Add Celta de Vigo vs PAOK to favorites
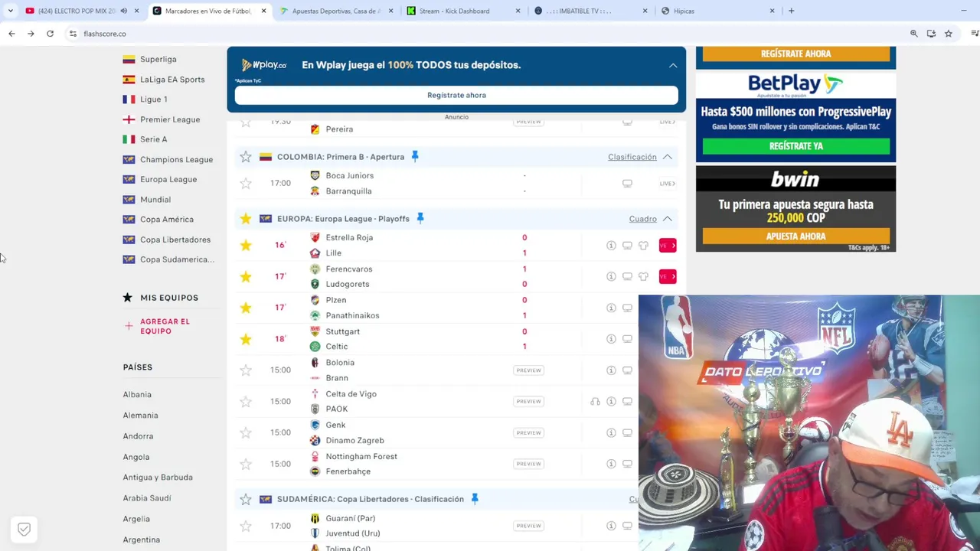This screenshot has width=980, height=551. point(246,402)
